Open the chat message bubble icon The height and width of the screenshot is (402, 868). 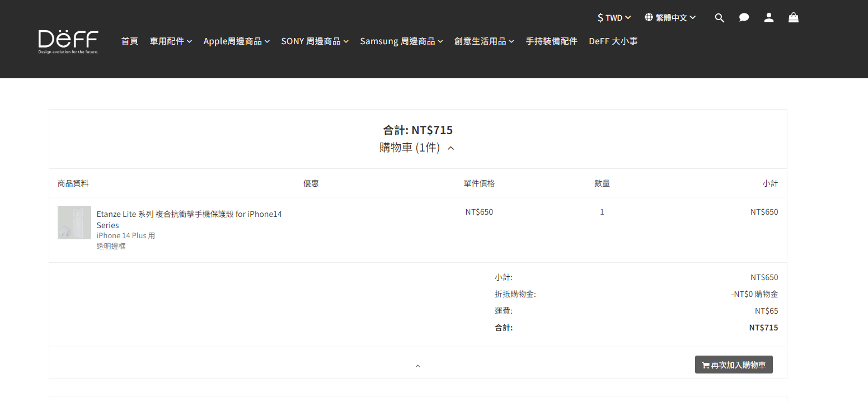point(744,18)
